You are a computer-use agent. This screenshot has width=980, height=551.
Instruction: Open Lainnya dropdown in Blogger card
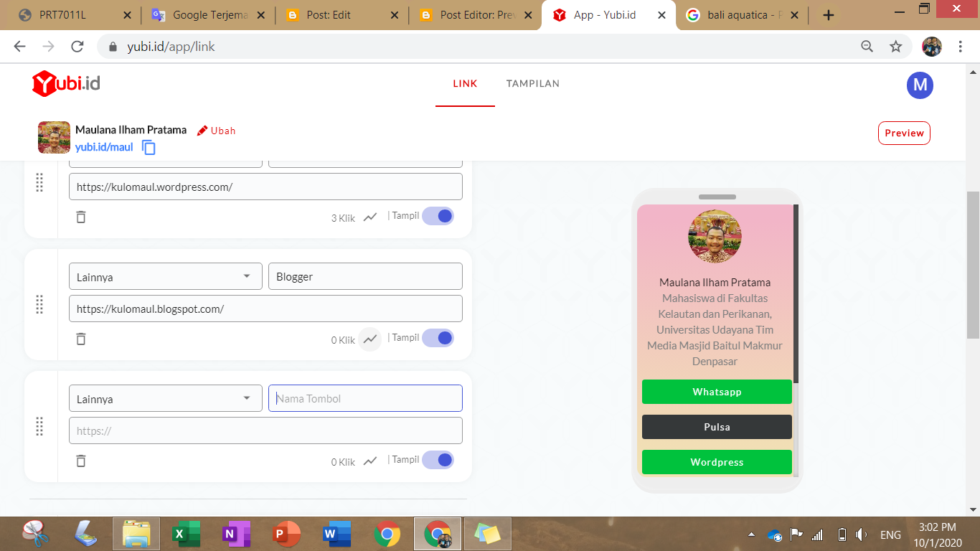[166, 276]
